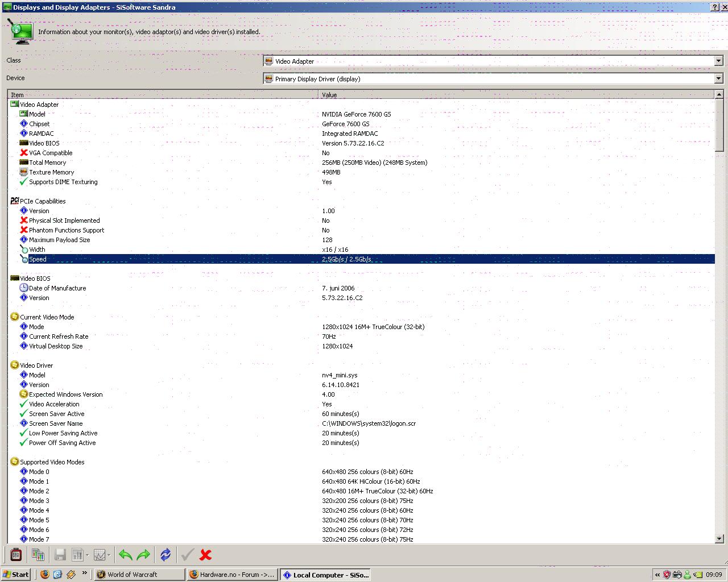This screenshot has width=728, height=582.
Task: Select the Mode 0 row
Action: 362,471
